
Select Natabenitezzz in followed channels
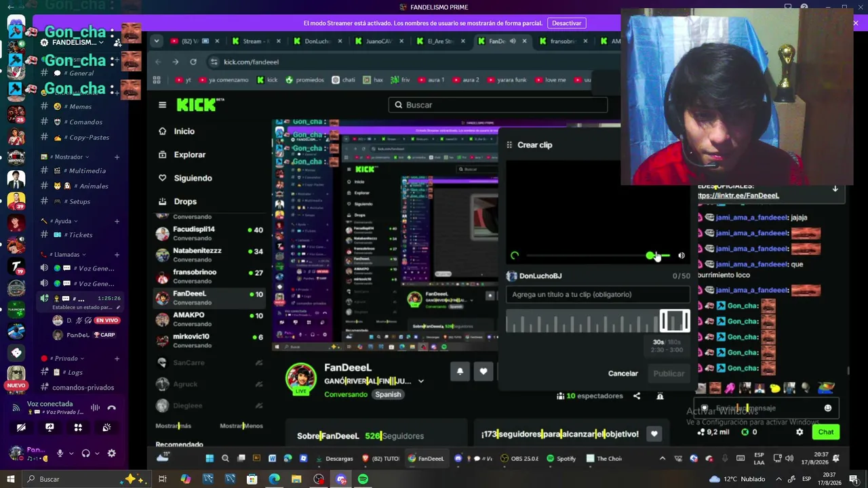210,255
